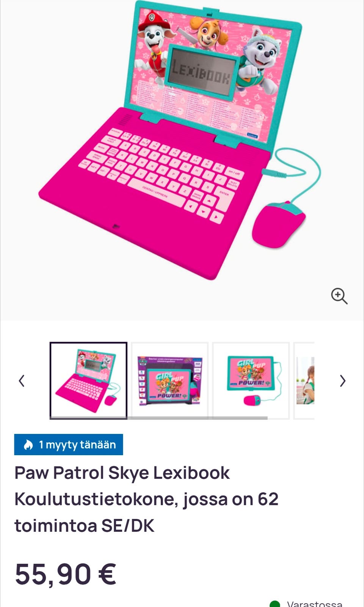This screenshot has width=364, height=607.
Task: Click the pink mouse in the main image
Action: pyautogui.click(x=278, y=225)
